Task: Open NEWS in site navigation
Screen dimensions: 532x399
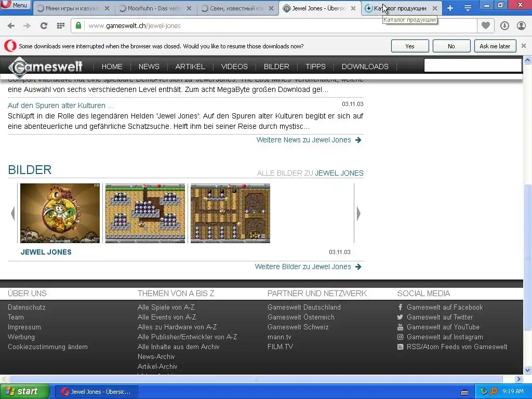Action: (149, 66)
